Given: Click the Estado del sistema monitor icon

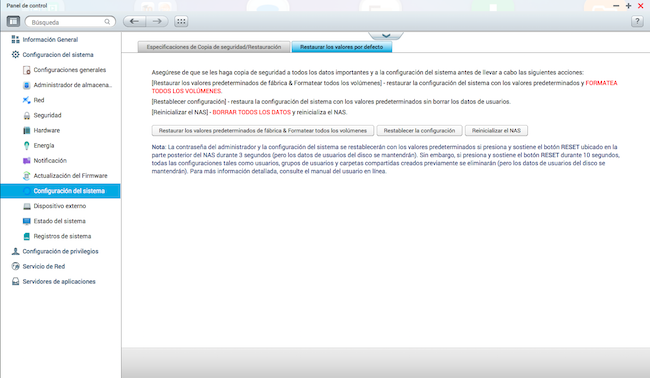Looking at the screenshot, I should point(27,221).
